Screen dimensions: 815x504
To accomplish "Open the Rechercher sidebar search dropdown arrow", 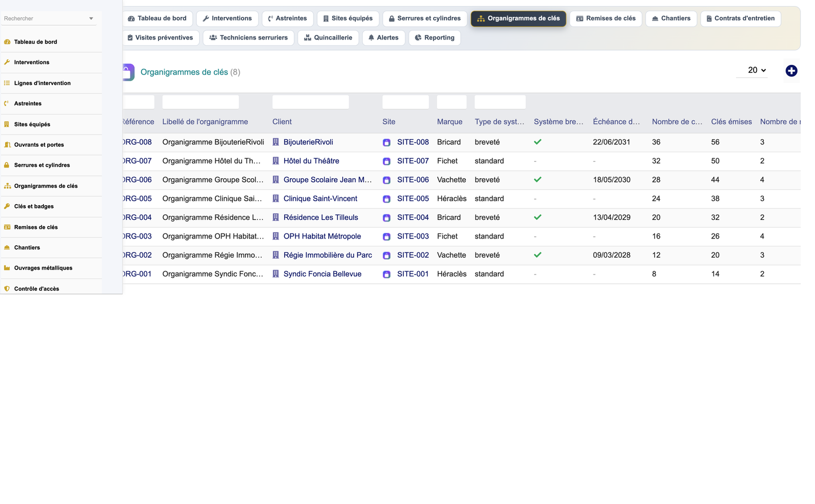I will [91, 19].
